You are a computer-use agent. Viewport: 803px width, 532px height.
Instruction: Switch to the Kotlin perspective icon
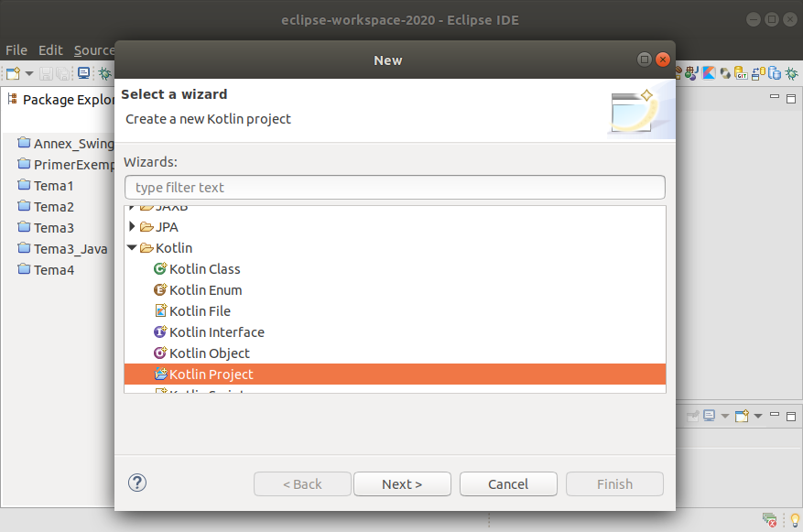(709, 73)
